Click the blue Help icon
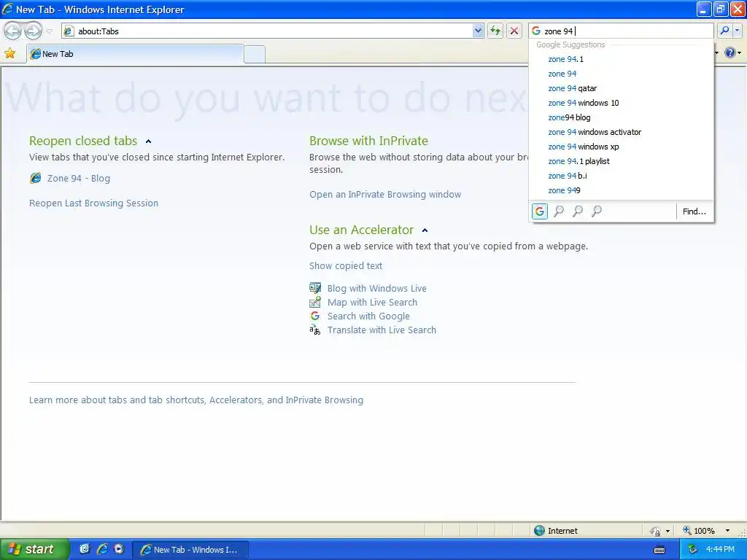 coord(729,52)
